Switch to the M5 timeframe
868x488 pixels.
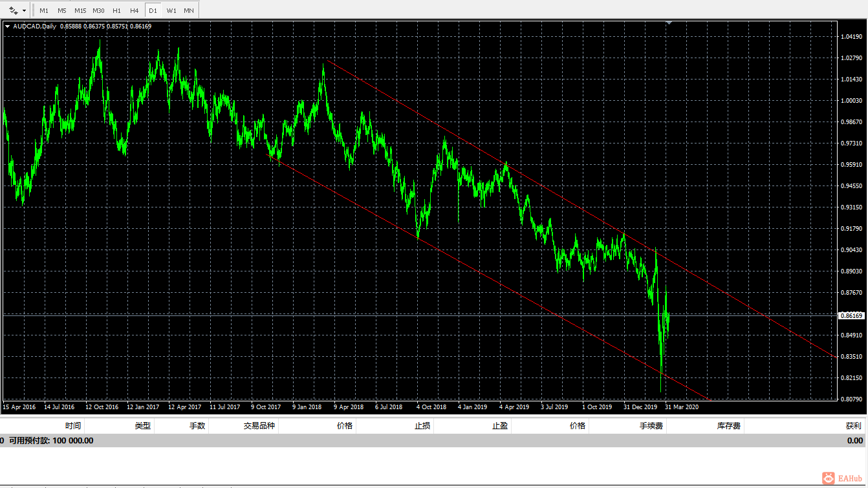(x=61, y=10)
